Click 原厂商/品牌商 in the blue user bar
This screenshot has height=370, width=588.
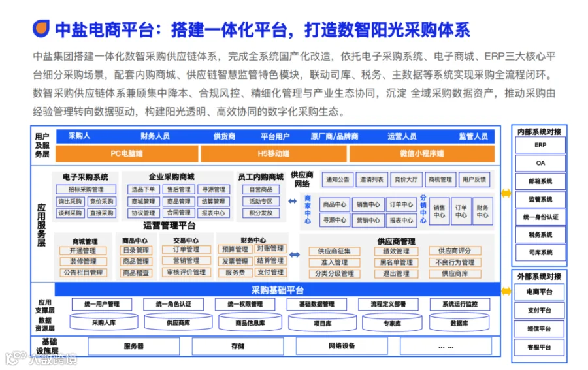pyautogui.click(x=335, y=136)
